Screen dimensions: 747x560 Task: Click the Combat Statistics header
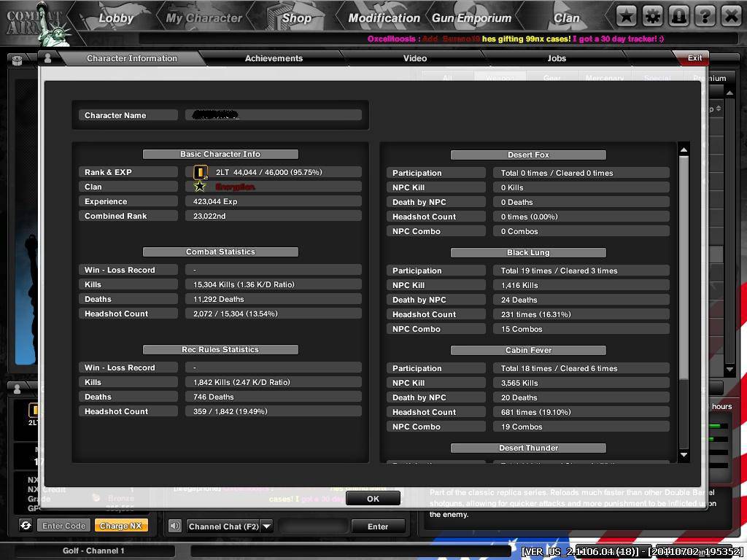220,252
